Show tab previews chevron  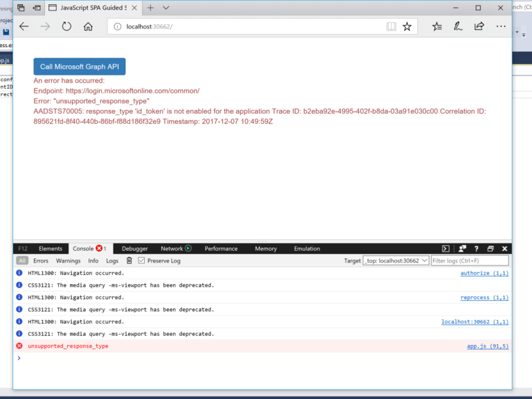(x=166, y=8)
